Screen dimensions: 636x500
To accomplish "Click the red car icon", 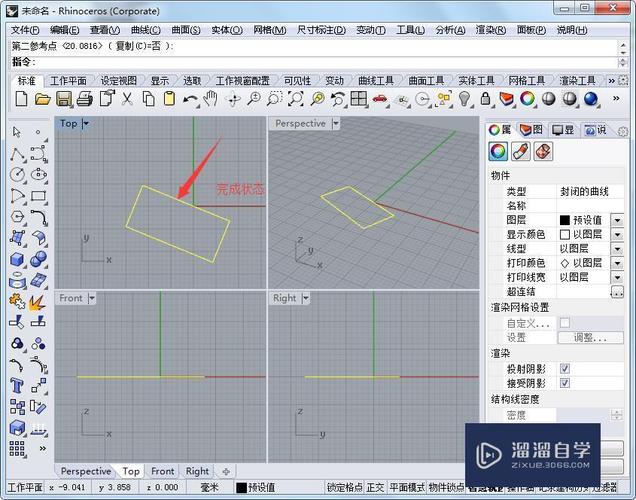I will [x=380, y=99].
